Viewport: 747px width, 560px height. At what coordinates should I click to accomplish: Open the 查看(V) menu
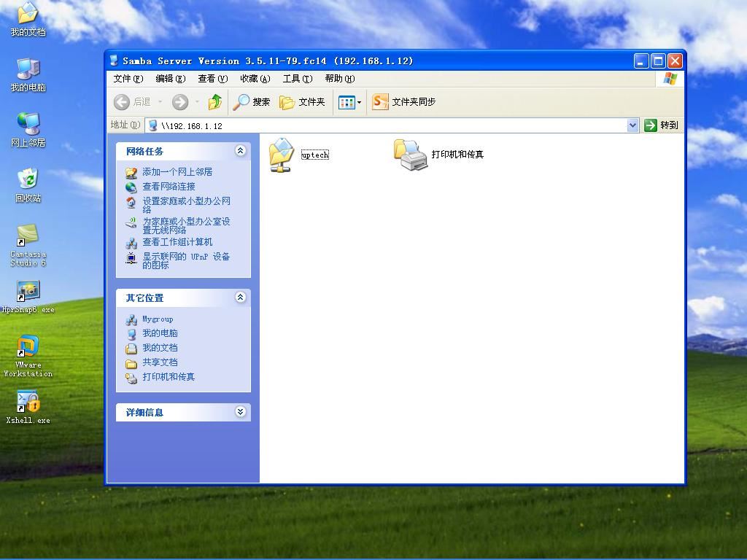[213, 79]
